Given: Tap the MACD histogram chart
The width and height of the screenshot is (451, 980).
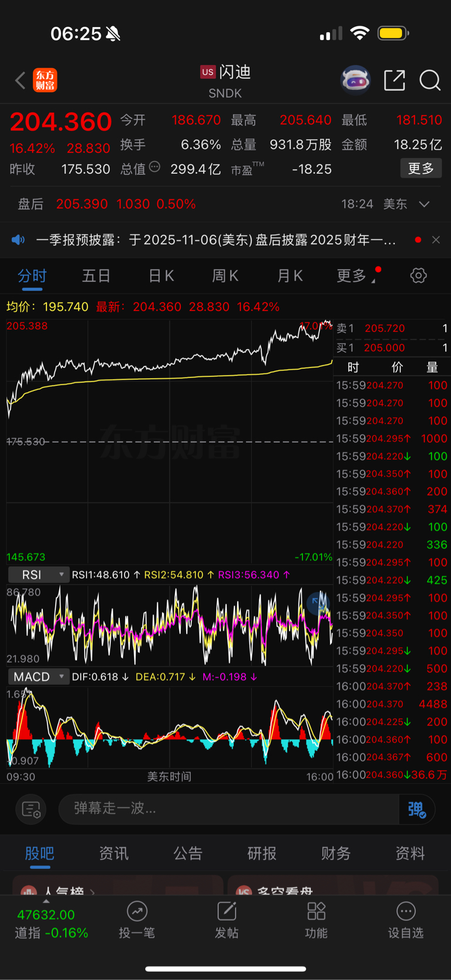Looking at the screenshot, I should 170,727.
